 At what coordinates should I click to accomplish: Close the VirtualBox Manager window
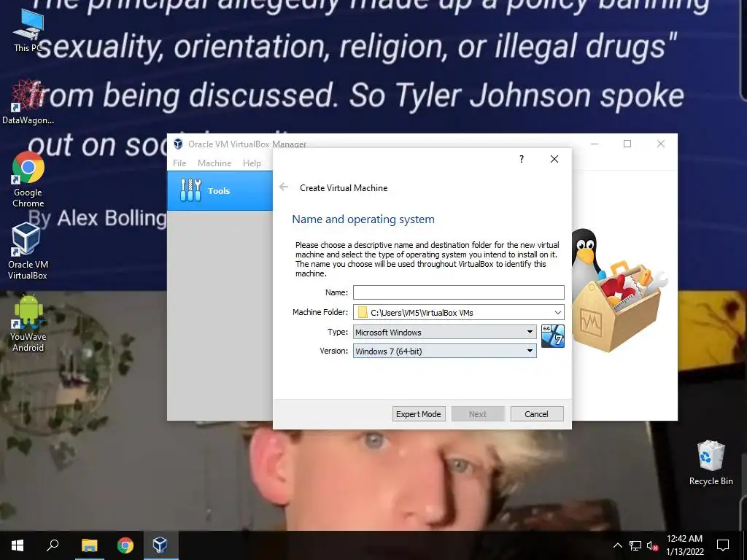click(661, 144)
